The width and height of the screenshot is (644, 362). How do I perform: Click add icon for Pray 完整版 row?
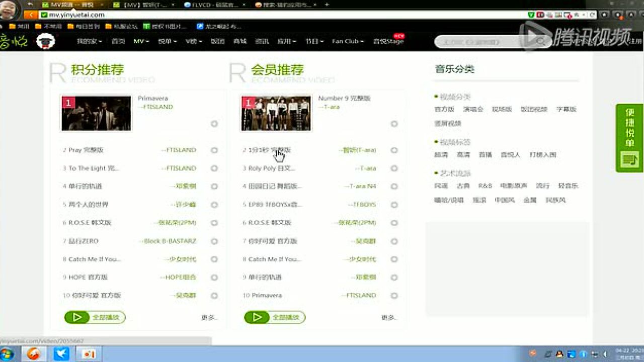click(214, 150)
